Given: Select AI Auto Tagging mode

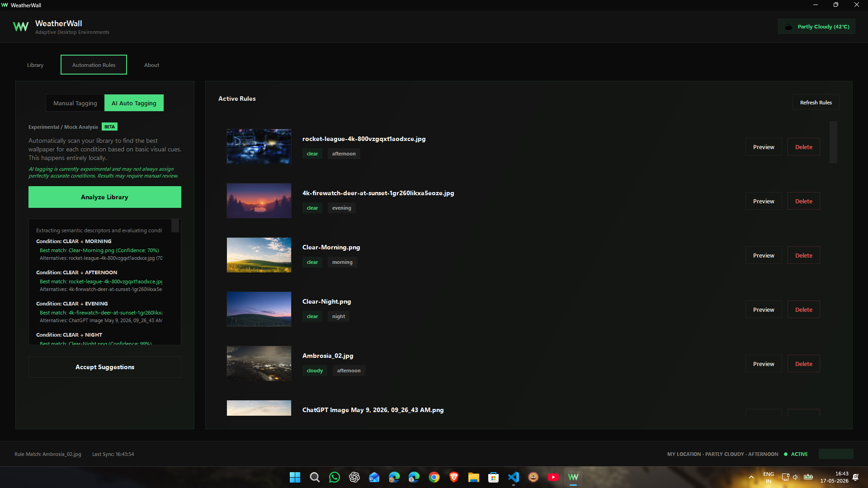Looking at the screenshot, I should pos(134,103).
